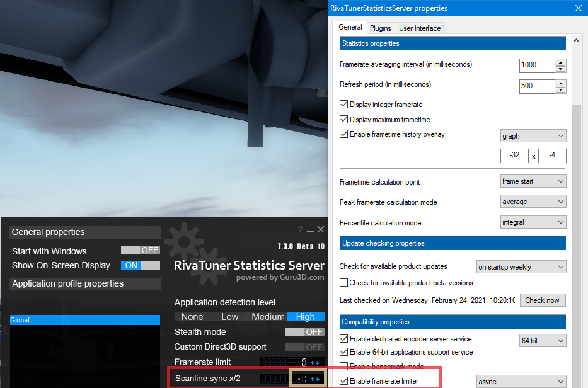Close the RivaTunerStatisticsServer properties dialog
Viewport: 588px width, 388px height.
(x=579, y=8)
